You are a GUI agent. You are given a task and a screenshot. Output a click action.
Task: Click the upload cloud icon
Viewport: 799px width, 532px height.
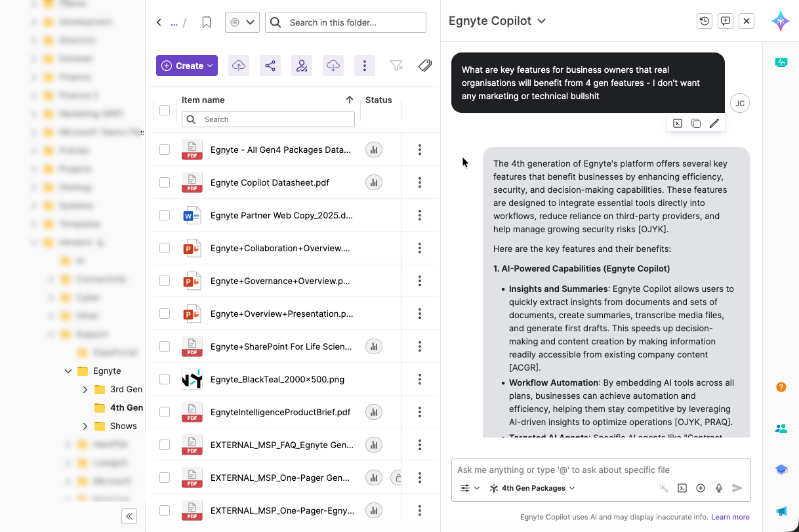[x=239, y=66]
